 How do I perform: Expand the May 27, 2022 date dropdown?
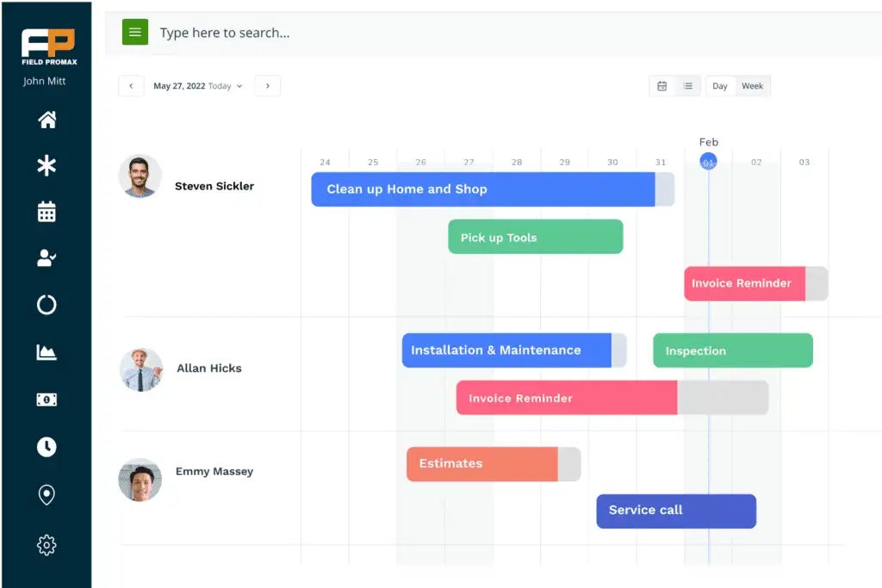coord(197,86)
